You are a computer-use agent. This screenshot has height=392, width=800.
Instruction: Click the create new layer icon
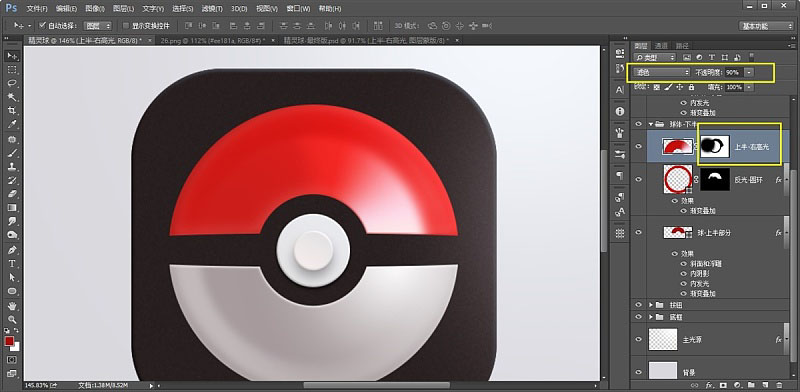click(765, 385)
